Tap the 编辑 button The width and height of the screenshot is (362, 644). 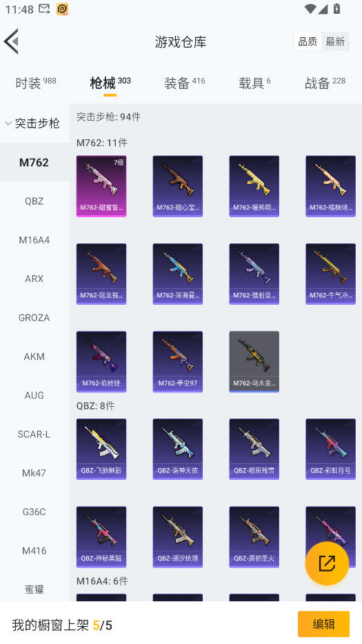tap(324, 624)
